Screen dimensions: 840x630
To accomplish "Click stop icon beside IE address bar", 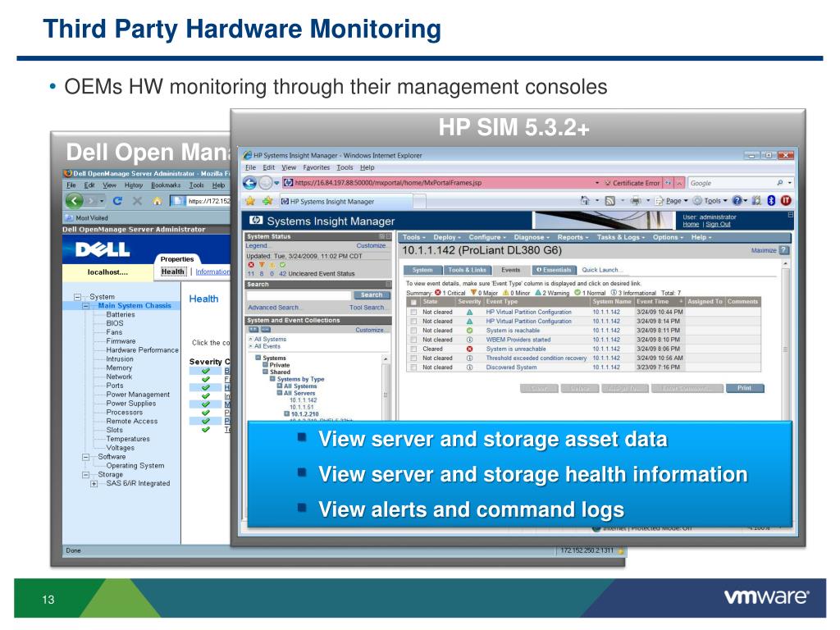I will (x=679, y=183).
